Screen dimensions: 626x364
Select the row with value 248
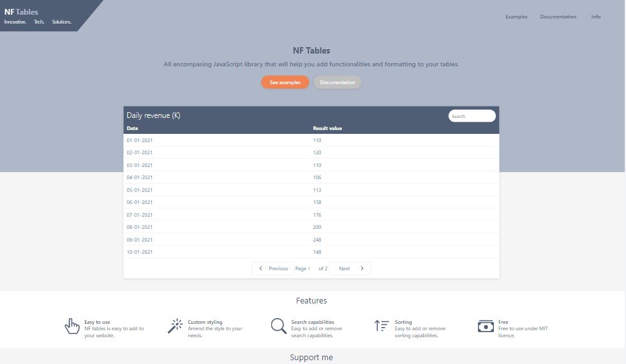point(317,240)
